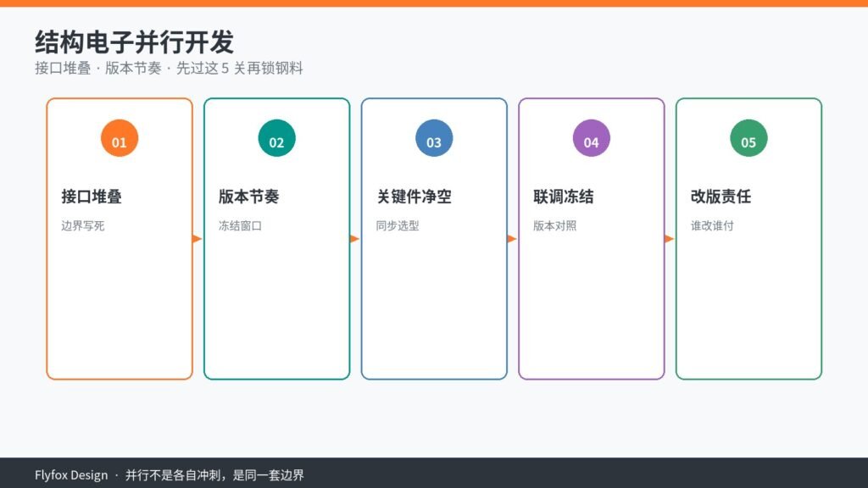Screen dimensions: 868x488
Task: Select the 冻结窗口 description text
Action: 240,225
